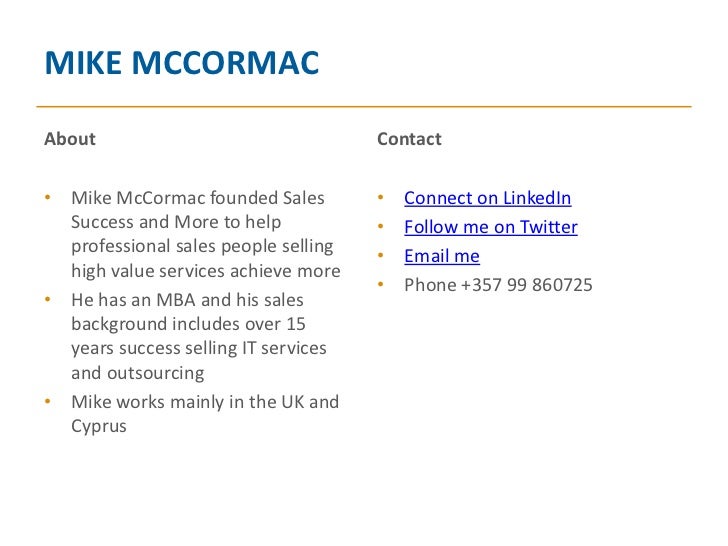
Task: Click the paragraph about founding Sales Success
Action: (206, 234)
